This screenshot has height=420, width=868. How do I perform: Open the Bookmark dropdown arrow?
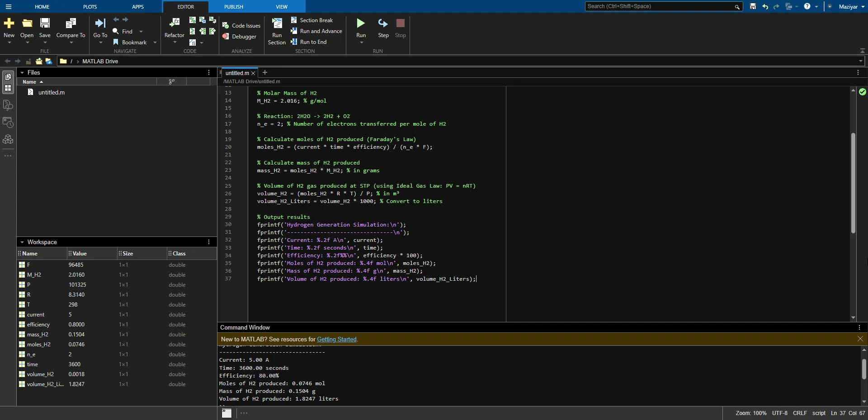tap(155, 42)
